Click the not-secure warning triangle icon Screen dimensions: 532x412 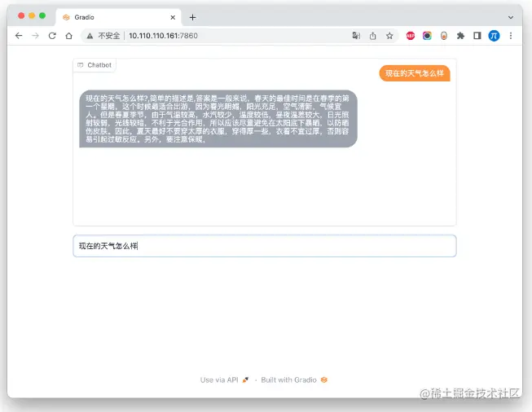(90, 36)
